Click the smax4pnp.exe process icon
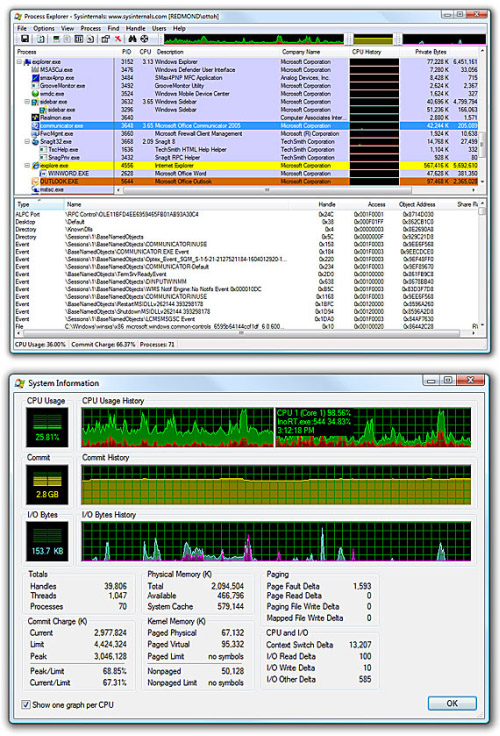The image size is (500, 736). tap(35, 78)
